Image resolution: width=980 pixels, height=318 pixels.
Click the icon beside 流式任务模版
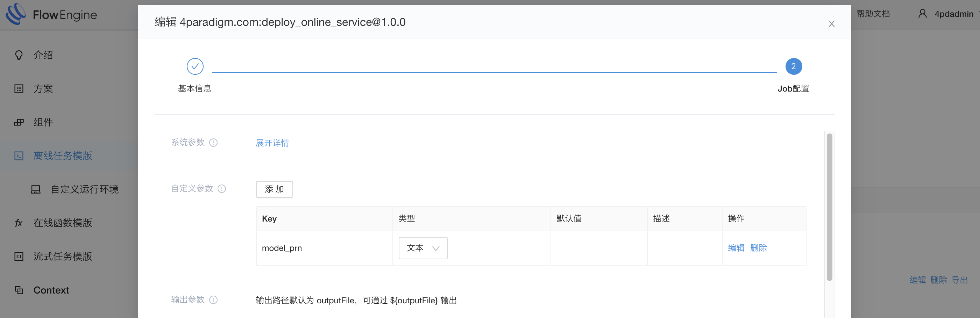pyautogui.click(x=19, y=256)
